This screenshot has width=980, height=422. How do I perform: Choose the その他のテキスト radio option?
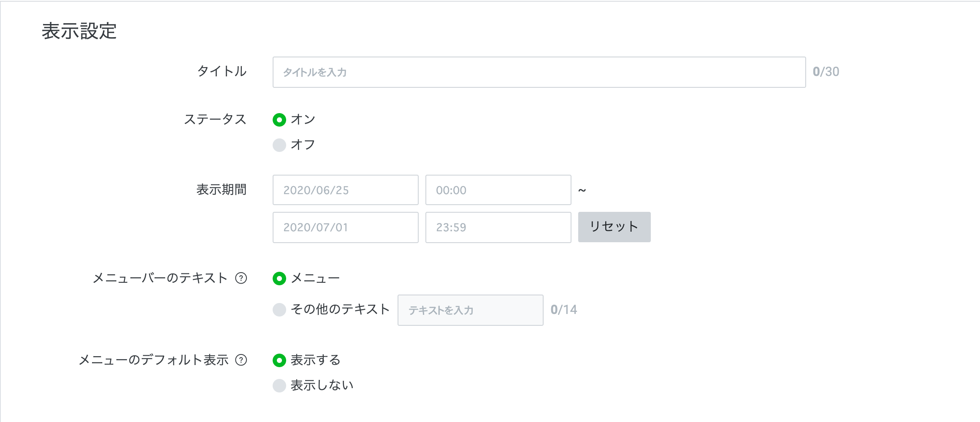pyautogui.click(x=279, y=310)
